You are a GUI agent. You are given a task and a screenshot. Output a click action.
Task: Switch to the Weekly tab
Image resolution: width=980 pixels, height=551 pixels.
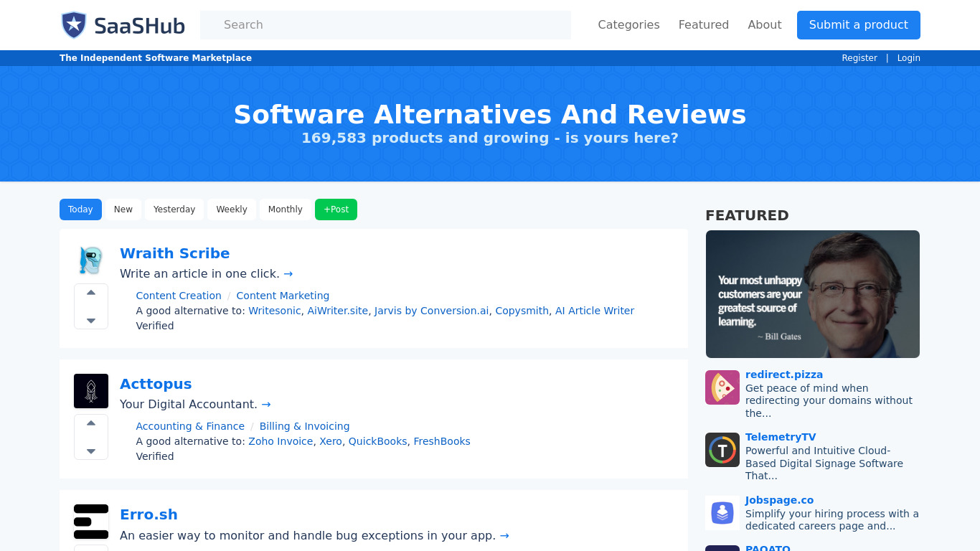click(x=232, y=209)
